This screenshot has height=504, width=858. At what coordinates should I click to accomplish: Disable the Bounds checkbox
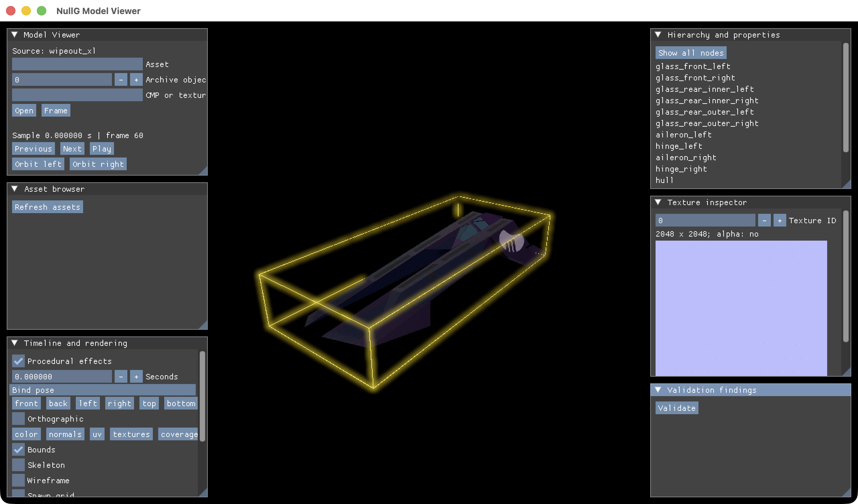point(18,449)
